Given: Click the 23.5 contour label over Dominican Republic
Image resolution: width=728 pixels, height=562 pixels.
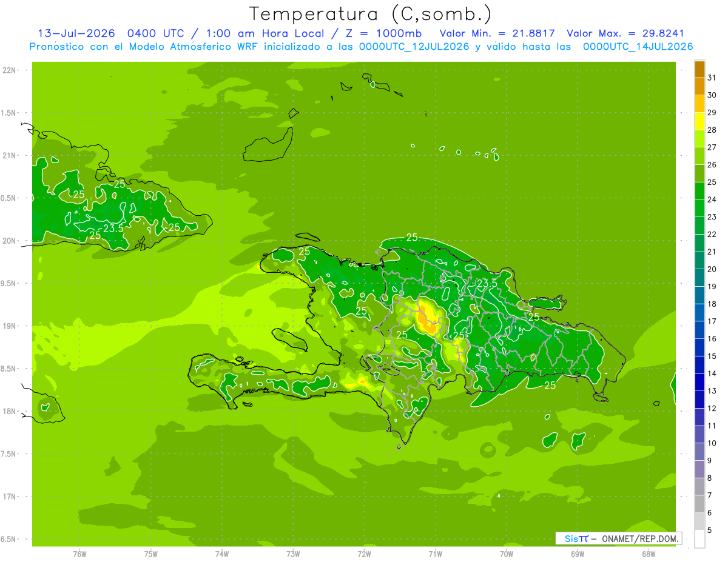Looking at the screenshot, I should coord(487,283).
